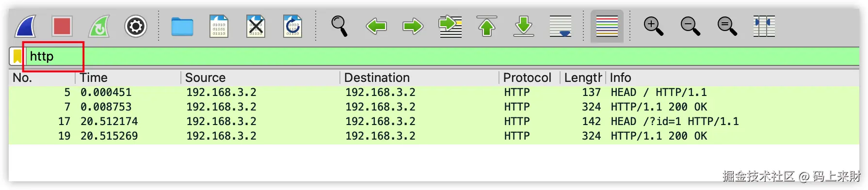Select packet 17 HEAD /?id=1 HTTP/1.1
This screenshot has height=190, width=868.
click(434, 121)
